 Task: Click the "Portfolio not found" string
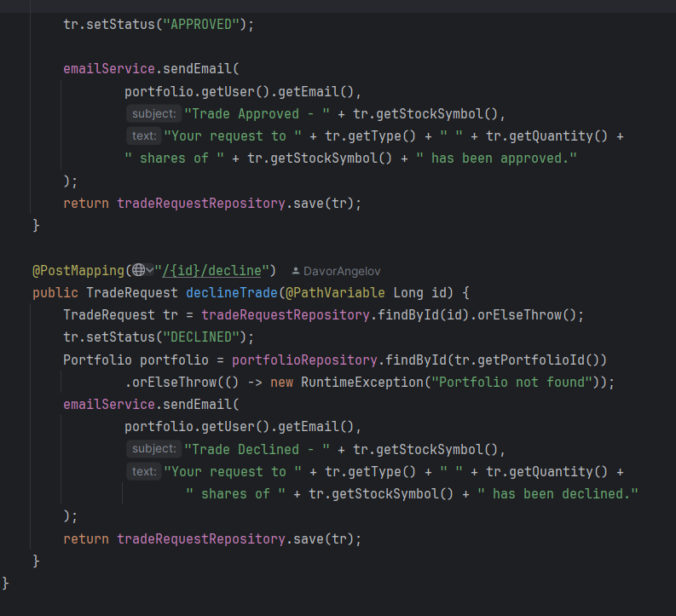[x=511, y=382]
